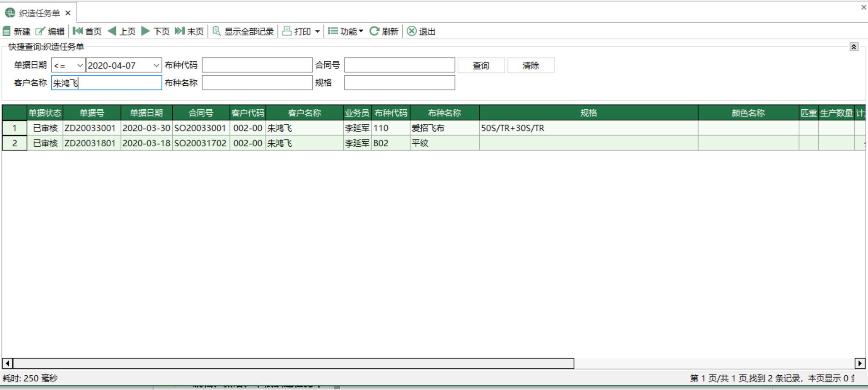Click cell ZD20033001
The image size is (868, 390).
(x=92, y=128)
